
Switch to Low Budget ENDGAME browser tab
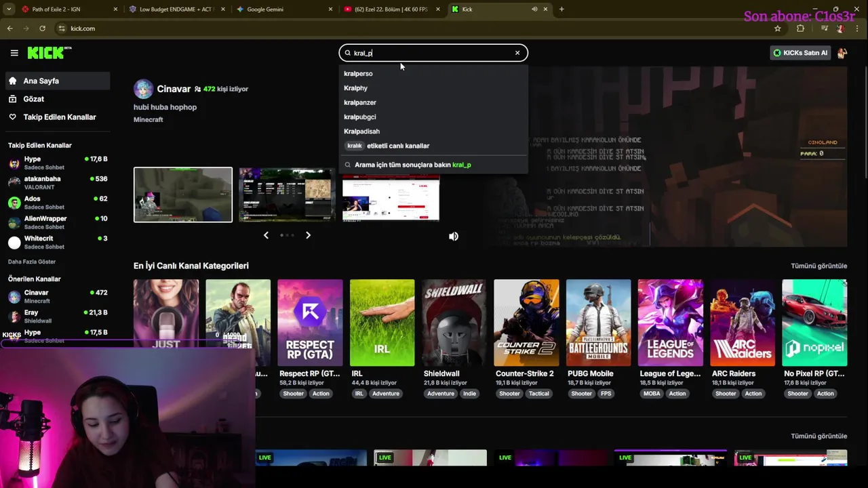176,9
